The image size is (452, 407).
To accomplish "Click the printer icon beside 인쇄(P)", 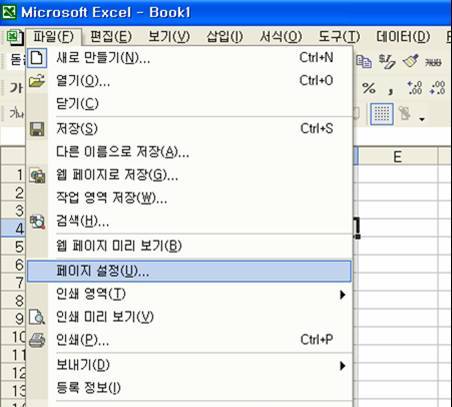I will coord(37,340).
